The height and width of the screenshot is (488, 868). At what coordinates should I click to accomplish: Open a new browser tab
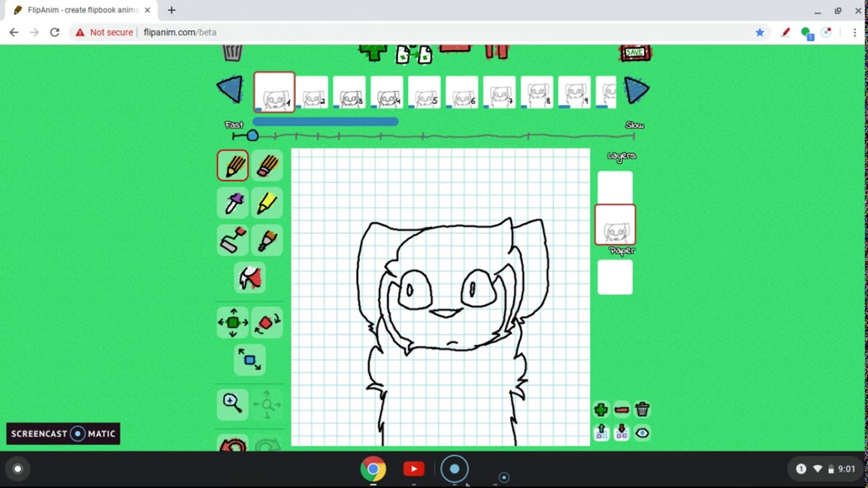(172, 10)
